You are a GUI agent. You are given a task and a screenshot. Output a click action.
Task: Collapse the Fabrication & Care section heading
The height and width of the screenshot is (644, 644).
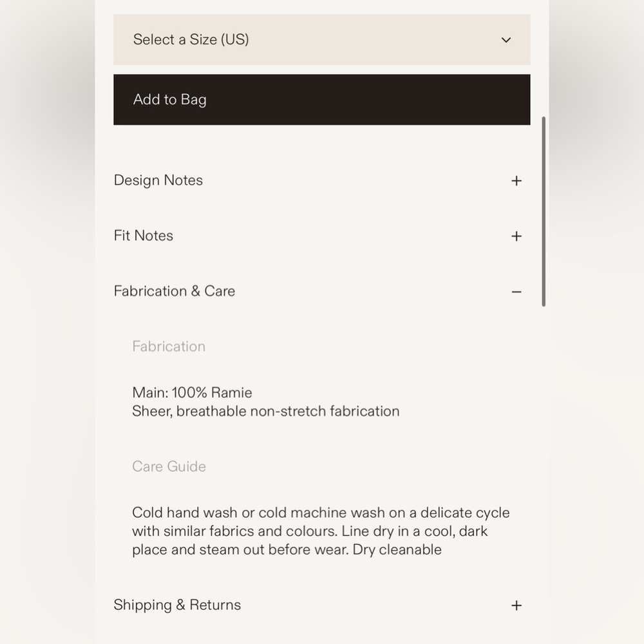click(x=174, y=291)
